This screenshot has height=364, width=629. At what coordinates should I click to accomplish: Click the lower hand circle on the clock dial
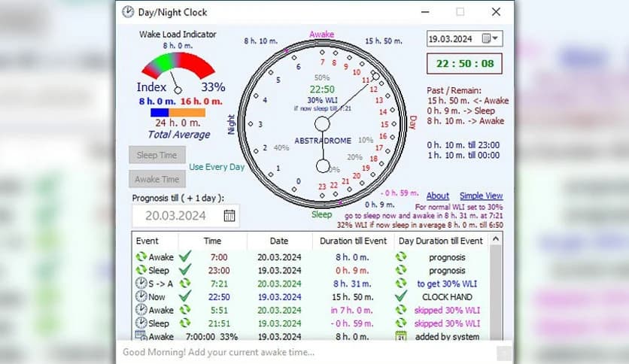click(x=323, y=165)
